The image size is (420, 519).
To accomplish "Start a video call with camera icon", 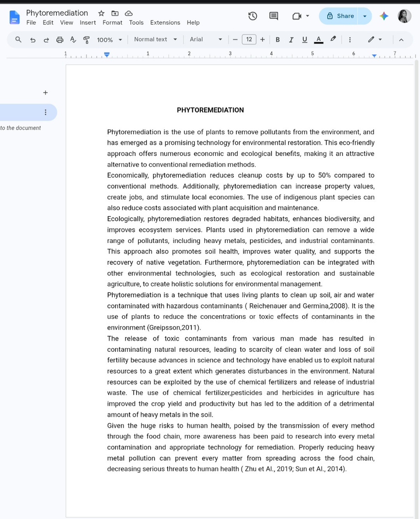I will (297, 16).
